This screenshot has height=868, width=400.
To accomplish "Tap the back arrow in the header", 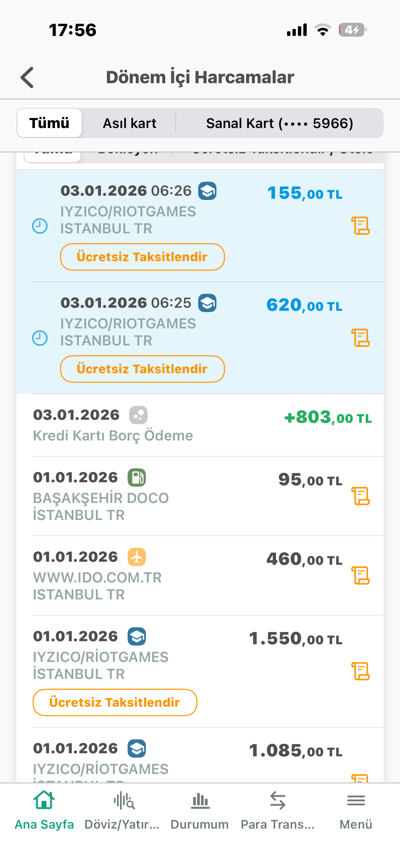I will [x=27, y=77].
